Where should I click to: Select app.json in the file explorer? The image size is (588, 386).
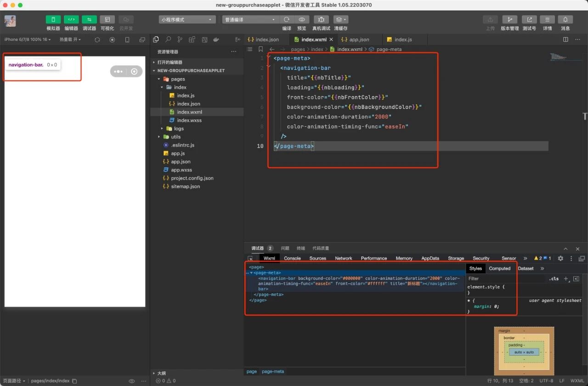point(181,162)
